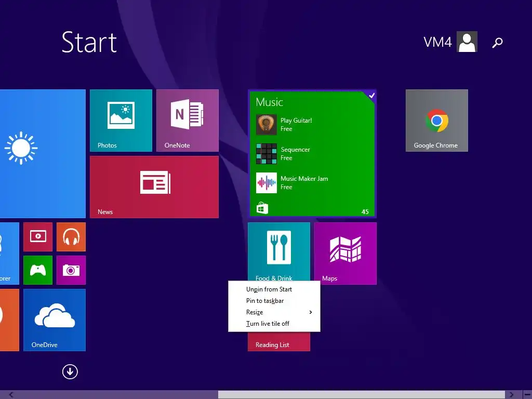Open the Reading List tile
This screenshot has width=532, height=399.
279,342
